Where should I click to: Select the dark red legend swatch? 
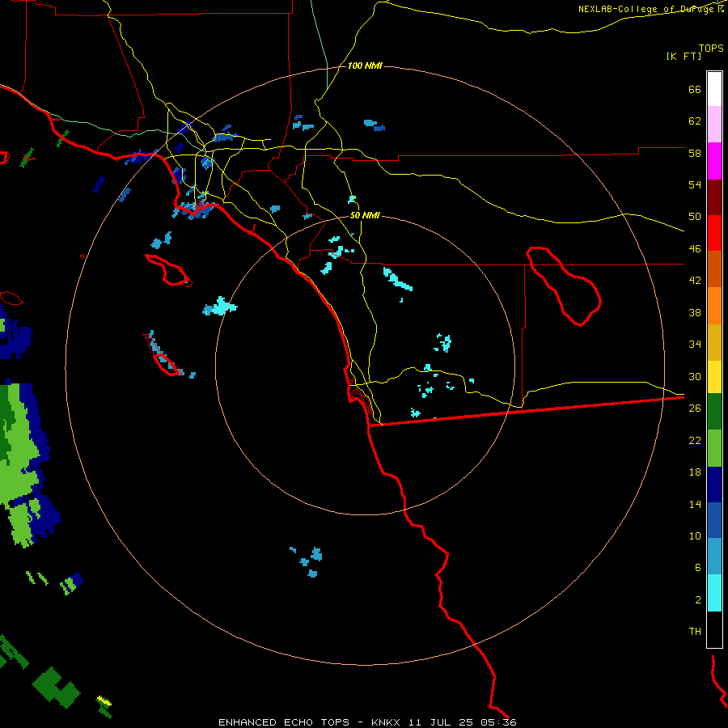point(714,198)
